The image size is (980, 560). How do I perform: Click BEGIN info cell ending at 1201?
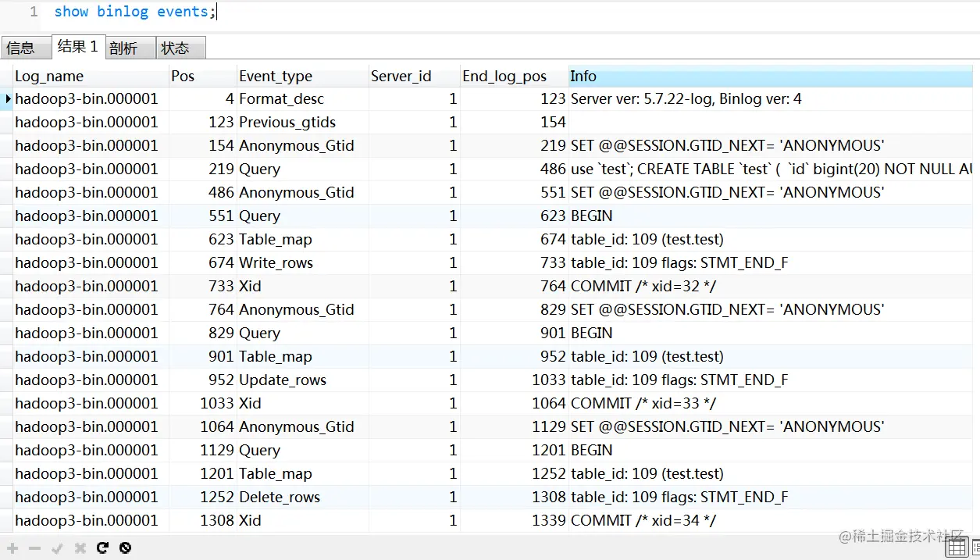click(x=772, y=451)
